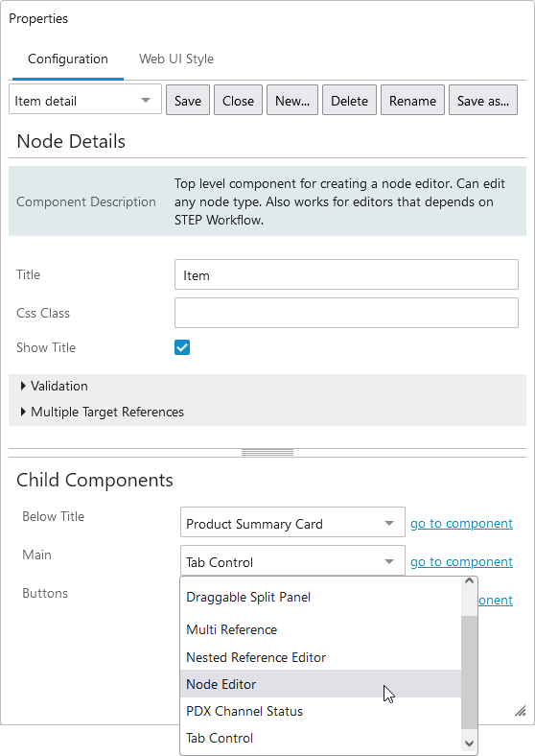Click into the Css Class input field
The height and width of the screenshot is (756, 535).
coord(346,313)
